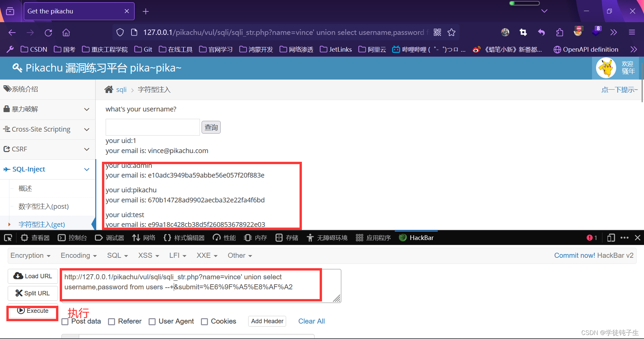Close the developer tools panel
644x339 pixels.
click(x=638, y=238)
